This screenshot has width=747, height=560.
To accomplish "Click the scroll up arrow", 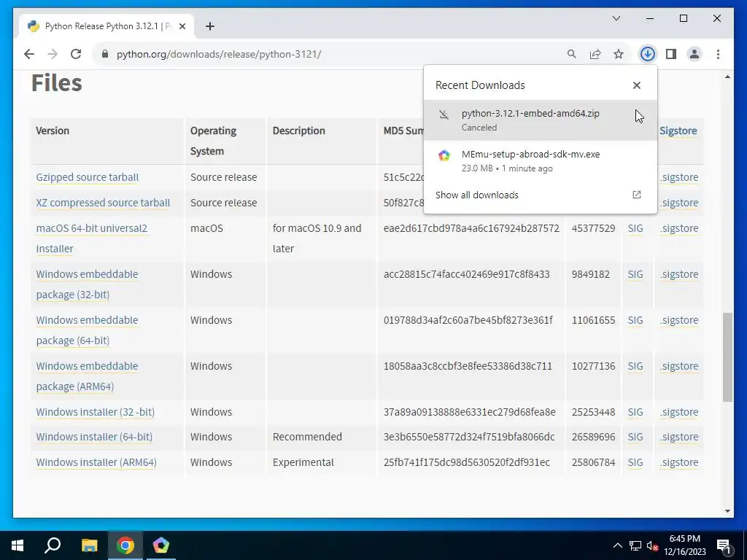I will click(727, 77).
